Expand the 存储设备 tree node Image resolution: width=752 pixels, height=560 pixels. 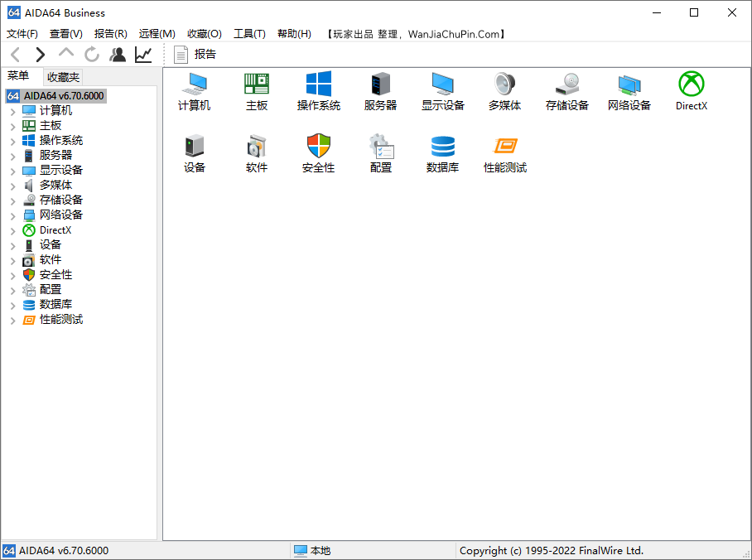[13, 200]
